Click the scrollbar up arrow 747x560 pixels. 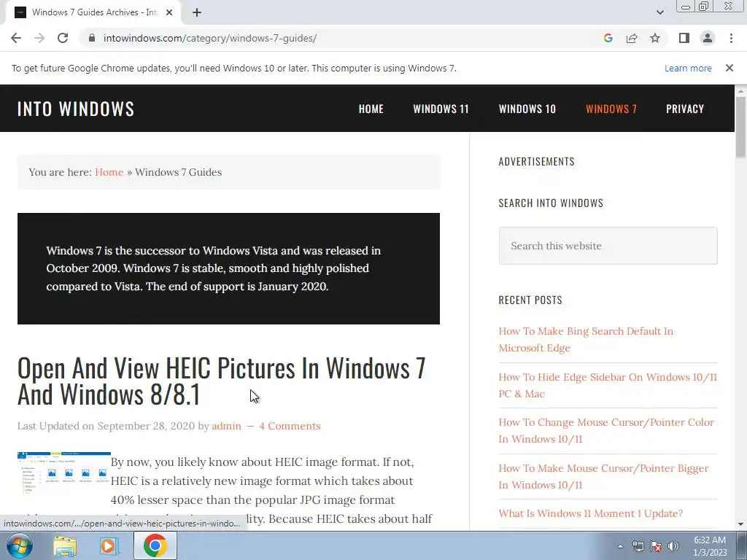pos(740,90)
